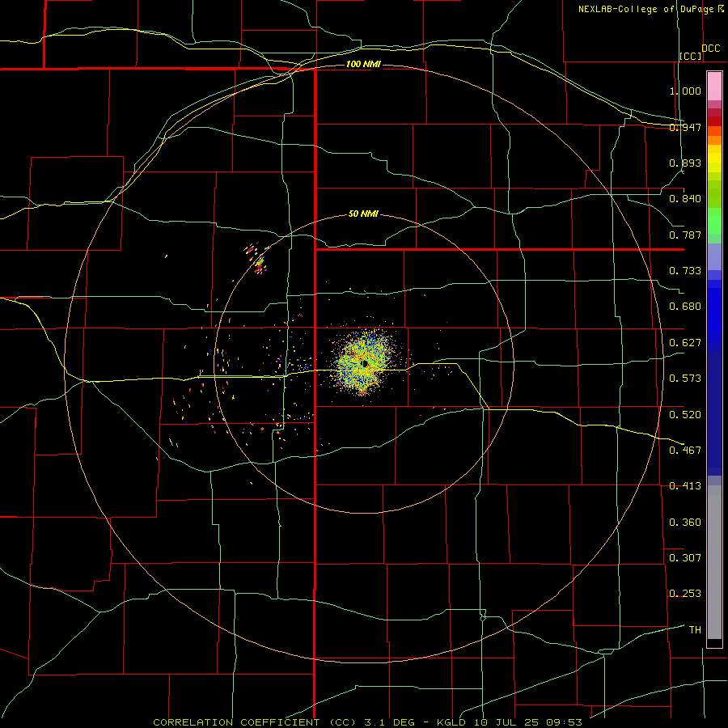Select the 0.840 scale value
728x728 pixels.
coord(685,199)
